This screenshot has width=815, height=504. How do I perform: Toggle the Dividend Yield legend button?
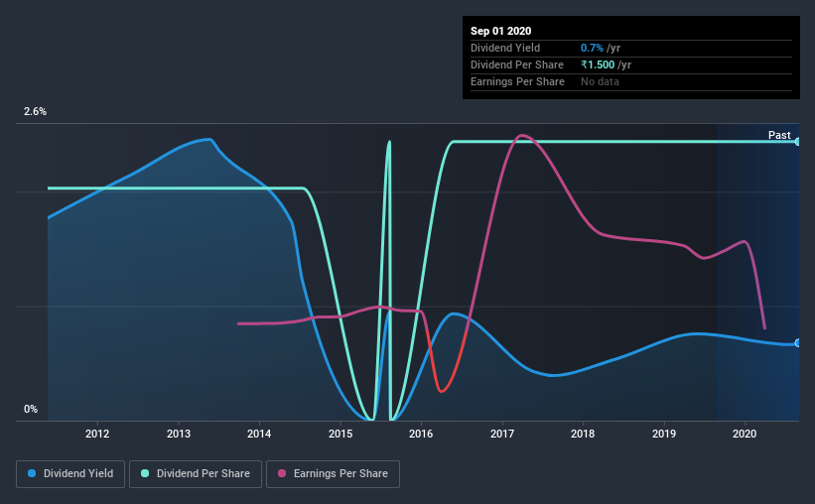[70, 474]
